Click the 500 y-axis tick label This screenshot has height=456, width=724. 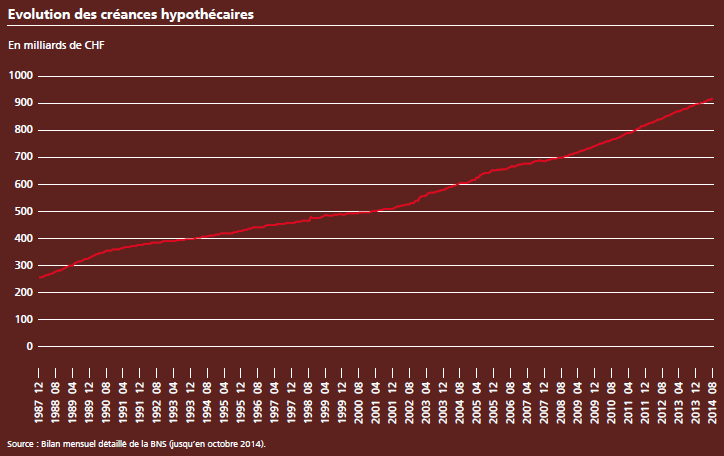click(23, 211)
